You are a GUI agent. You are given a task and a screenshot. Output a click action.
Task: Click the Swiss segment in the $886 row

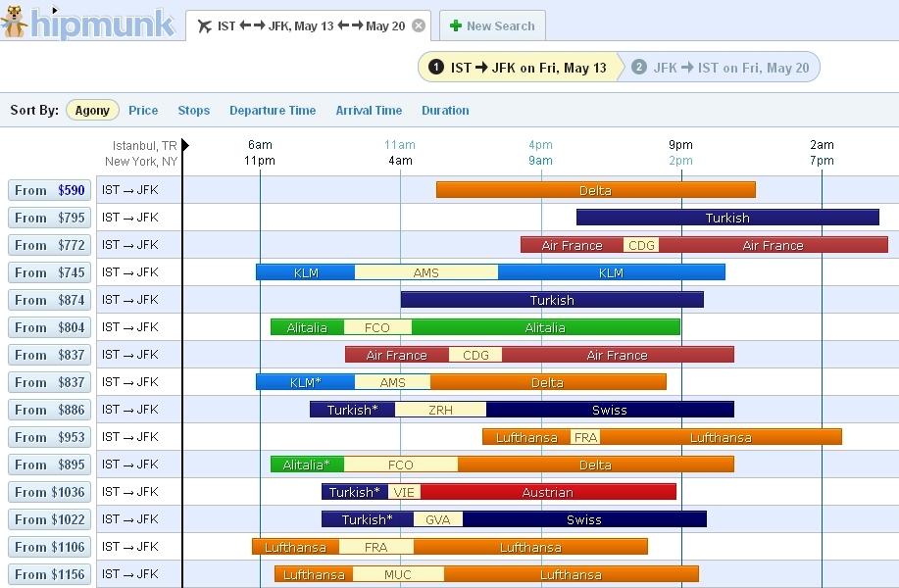[x=610, y=410]
